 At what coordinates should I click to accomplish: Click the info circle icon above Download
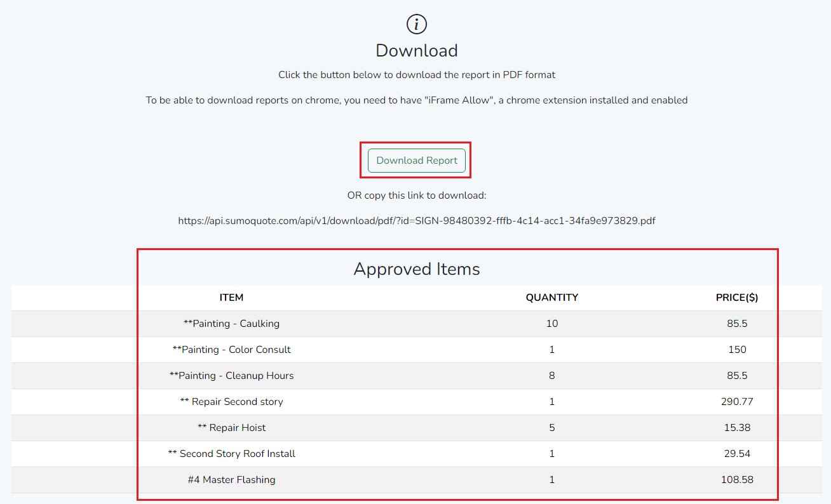pos(417,25)
